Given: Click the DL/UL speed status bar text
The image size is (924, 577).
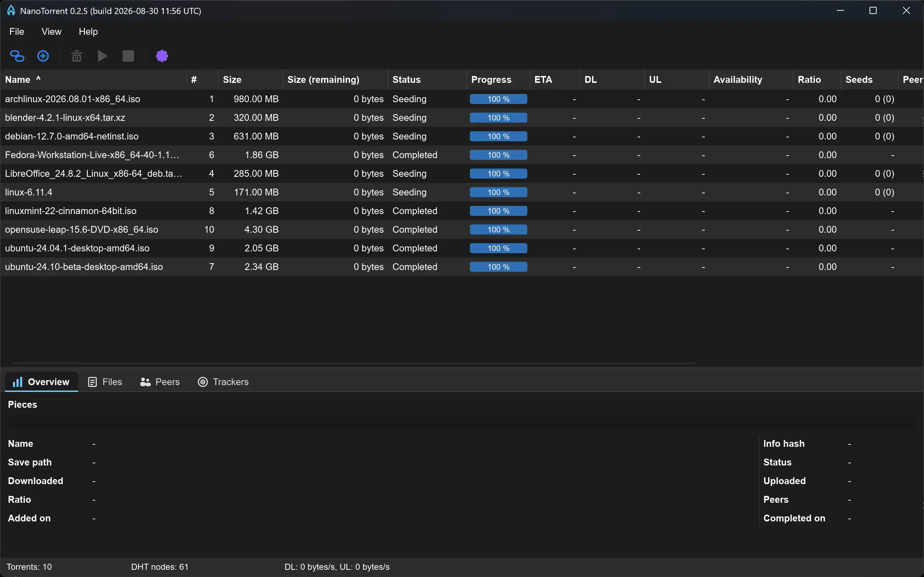Looking at the screenshot, I should [337, 567].
